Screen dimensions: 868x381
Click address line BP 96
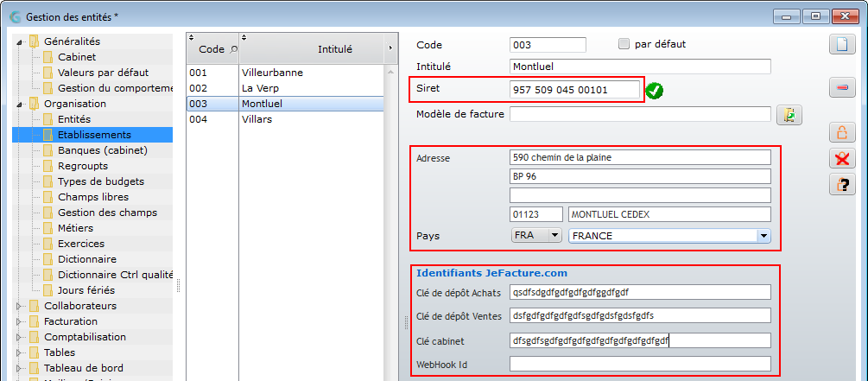tap(640, 176)
